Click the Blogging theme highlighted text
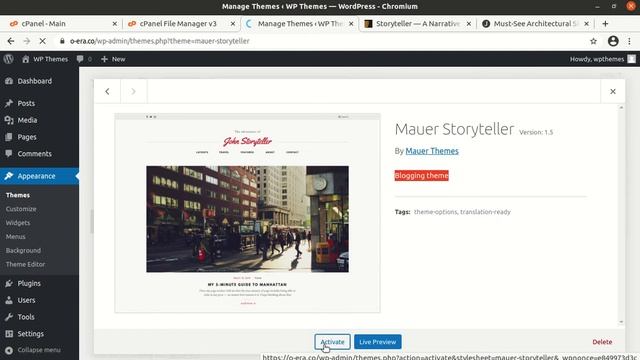 [x=422, y=176]
